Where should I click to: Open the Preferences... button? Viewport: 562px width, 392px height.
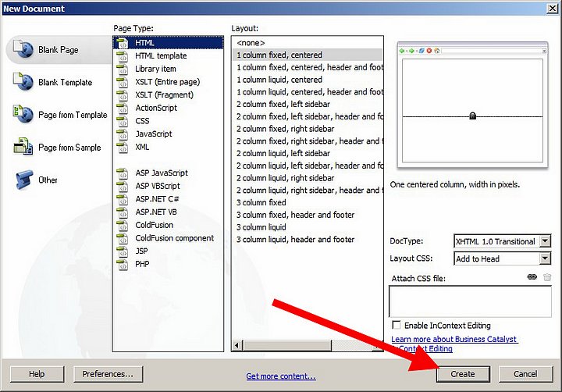tap(108, 374)
